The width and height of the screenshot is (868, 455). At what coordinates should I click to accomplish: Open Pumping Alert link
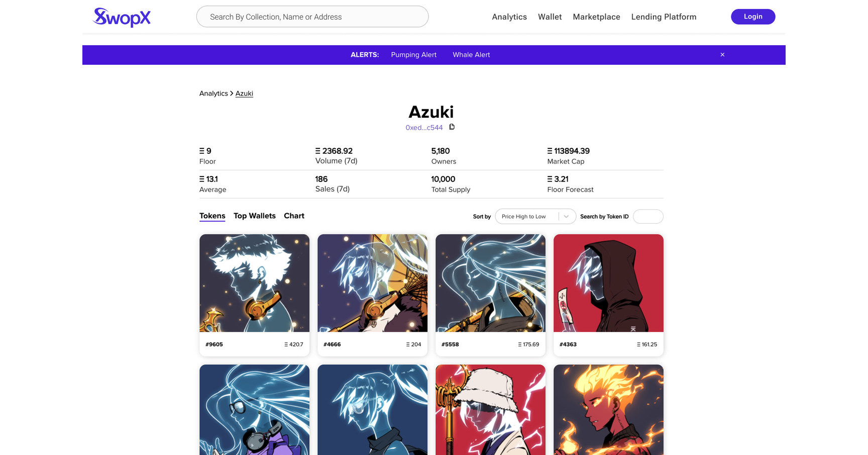click(413, 55)
